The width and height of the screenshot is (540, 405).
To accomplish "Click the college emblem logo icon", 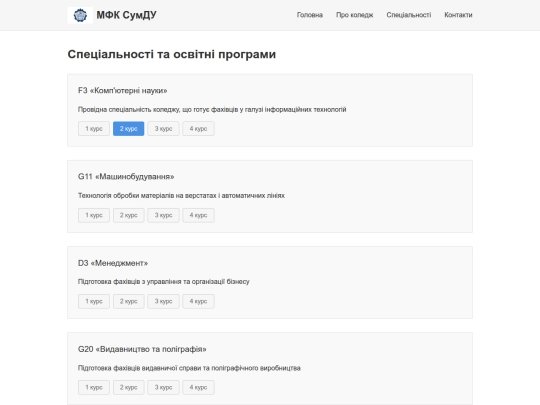I will [x=80, y=15].
